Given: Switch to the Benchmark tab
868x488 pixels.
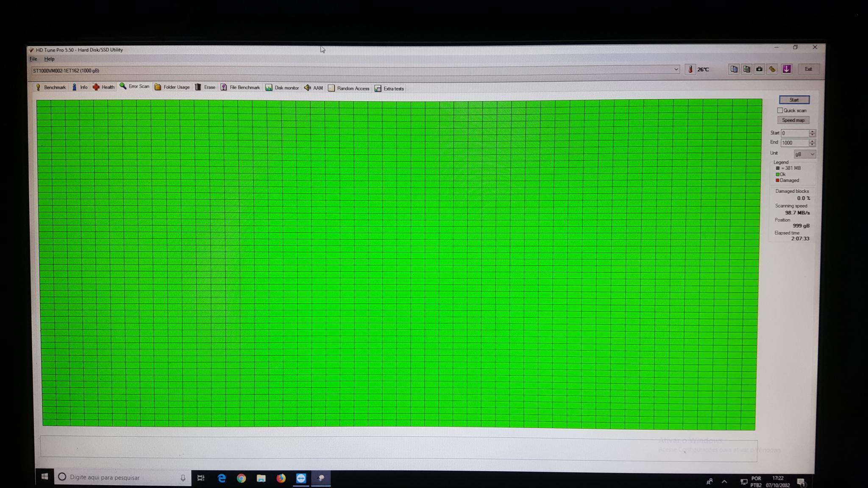Looking at the screenshot, I should click(x=51, y=87).
